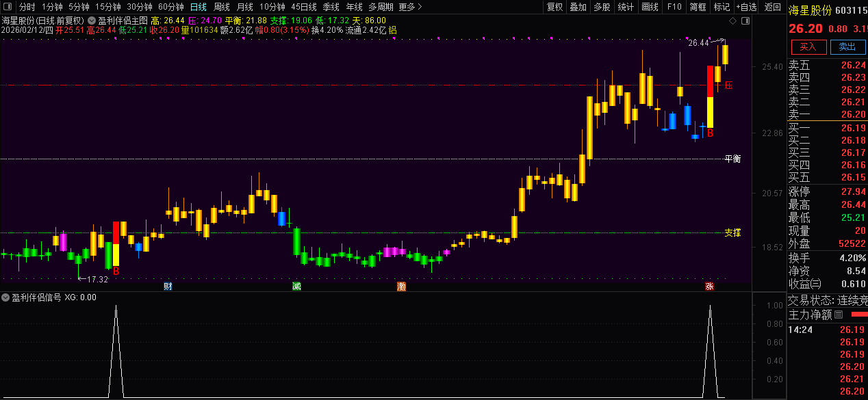Image resolution: width=868 pixels, height=400 pixels.
Task: Open the 更多 periods dropdown
Action: pyautogui.click(x=410, y=7)
